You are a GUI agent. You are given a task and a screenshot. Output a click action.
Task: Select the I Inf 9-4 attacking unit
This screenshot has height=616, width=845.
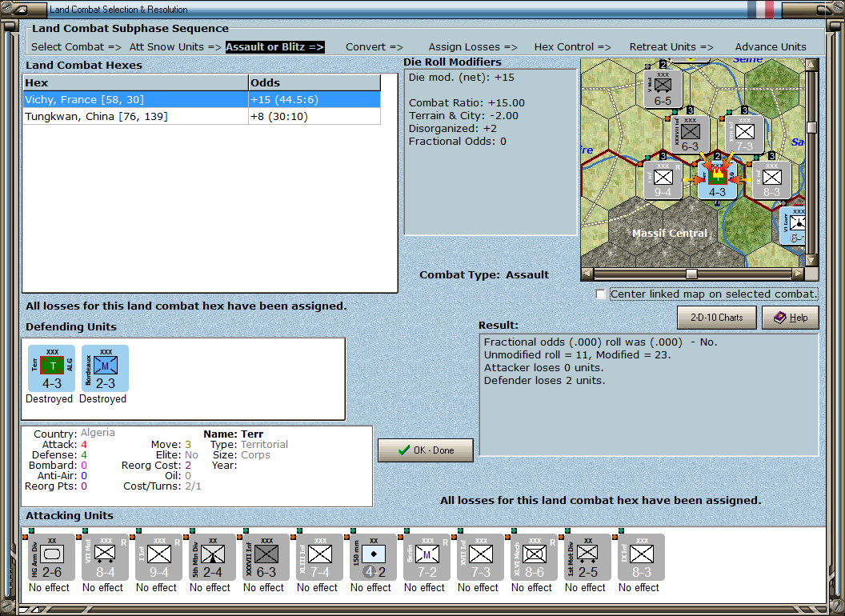tap(158, 557)
